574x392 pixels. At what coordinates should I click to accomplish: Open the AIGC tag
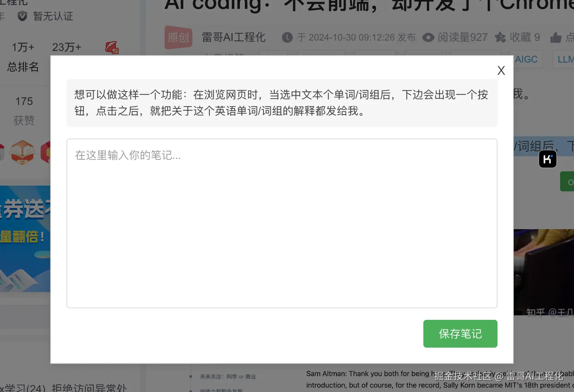click(526, 59)
